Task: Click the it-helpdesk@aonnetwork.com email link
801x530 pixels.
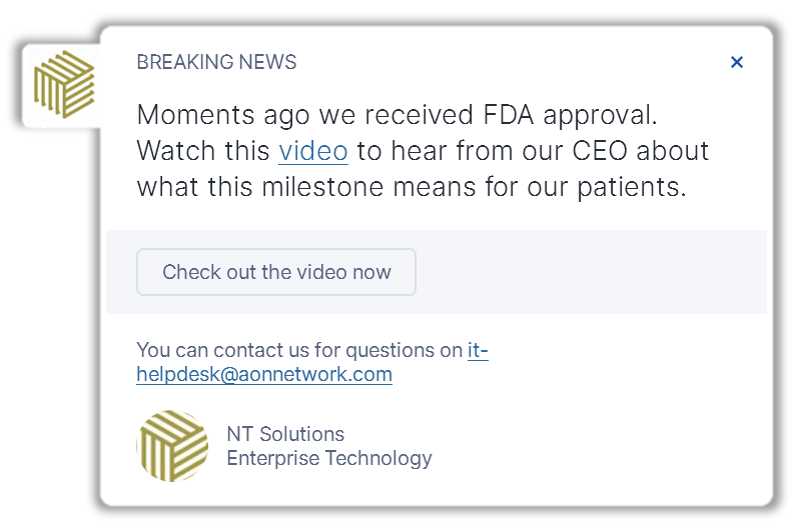Action: tap(264, 375)
